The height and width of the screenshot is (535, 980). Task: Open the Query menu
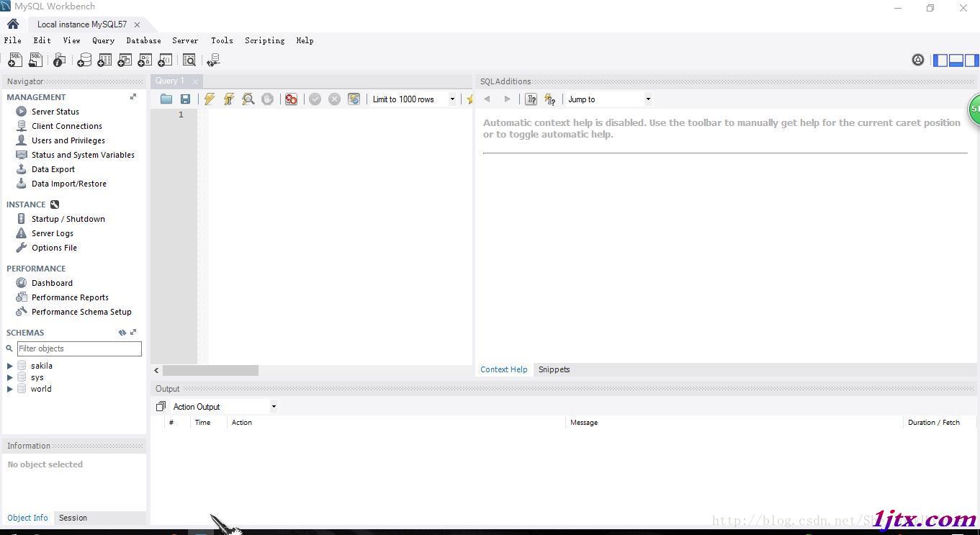click(103, 40)
